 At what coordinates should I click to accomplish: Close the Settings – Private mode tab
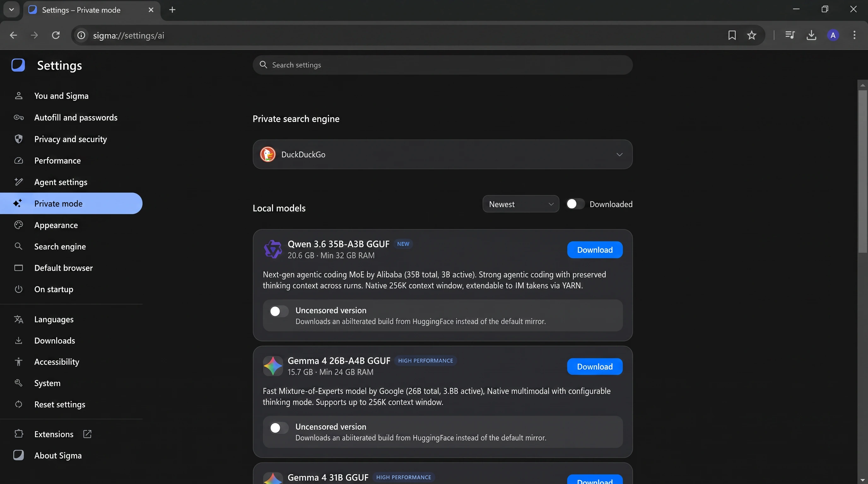tap(151, 10)
